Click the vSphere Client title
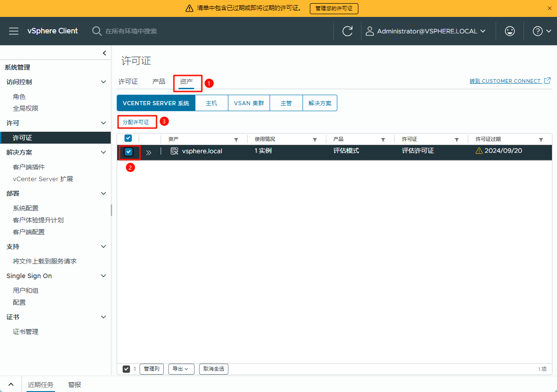Image resolution: width=557 pixels, height=392 pixels. (53, 31)
